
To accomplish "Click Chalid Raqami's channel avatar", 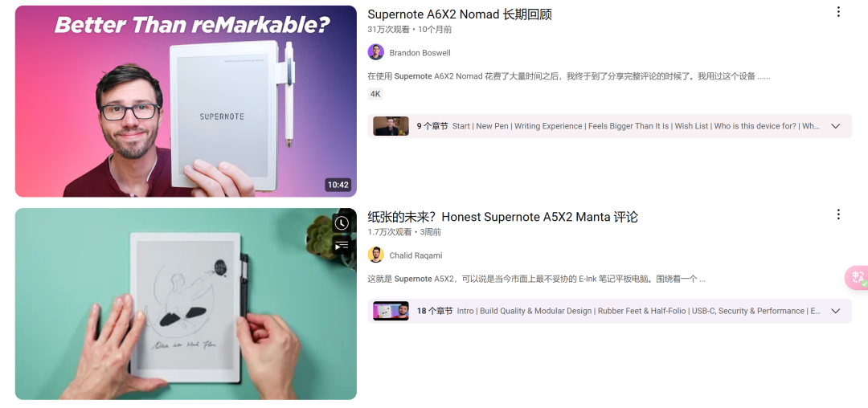I will coord(376,255).
